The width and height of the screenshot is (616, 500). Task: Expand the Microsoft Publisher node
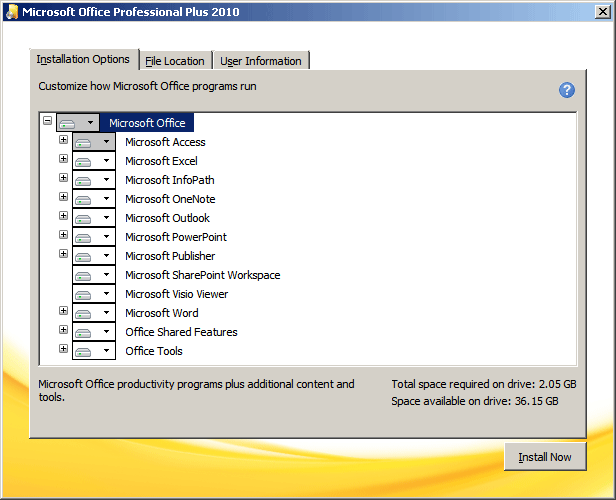[63, 253]
